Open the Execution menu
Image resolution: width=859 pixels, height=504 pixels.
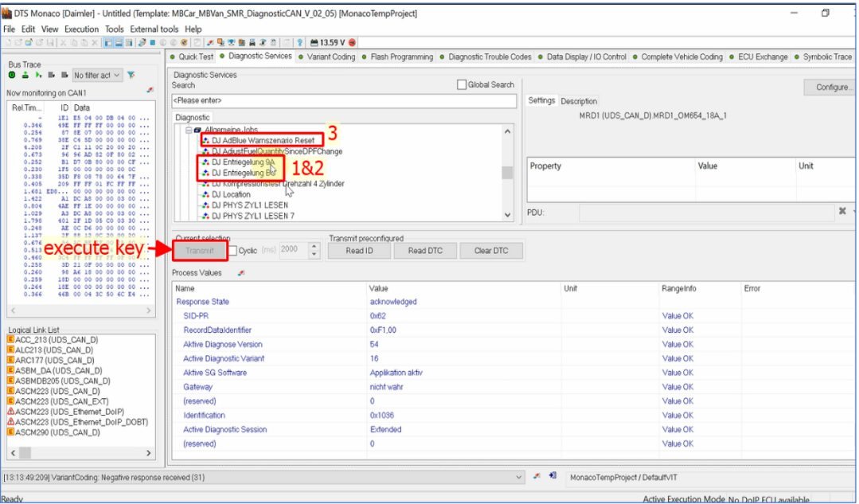pyautogui.click(x=82, y=29)
